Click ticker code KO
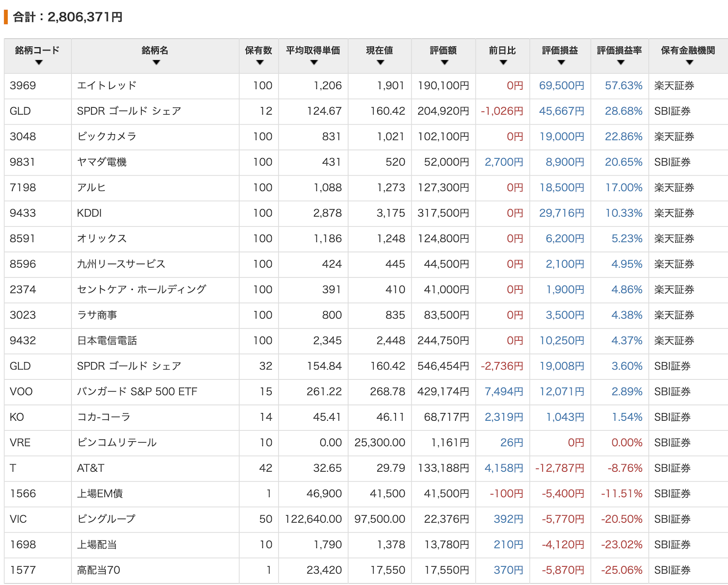This screenshot has width=728, height=585. point(17,417)
